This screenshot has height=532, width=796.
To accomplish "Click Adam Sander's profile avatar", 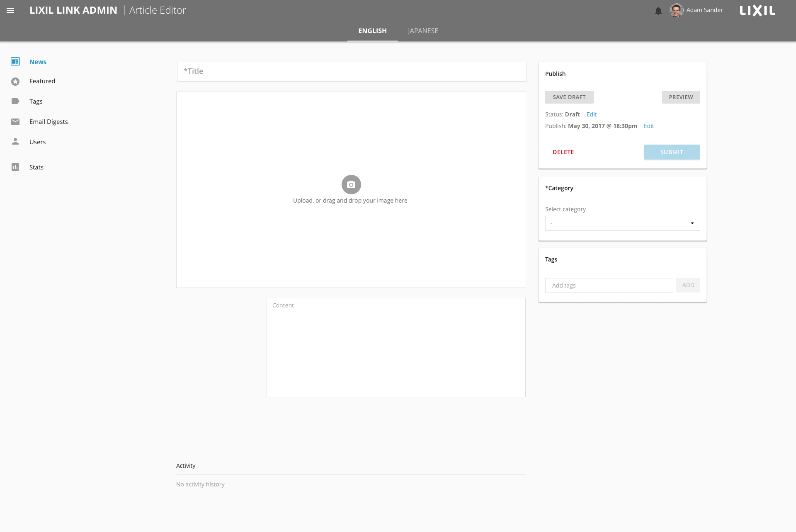I will 677,10.
